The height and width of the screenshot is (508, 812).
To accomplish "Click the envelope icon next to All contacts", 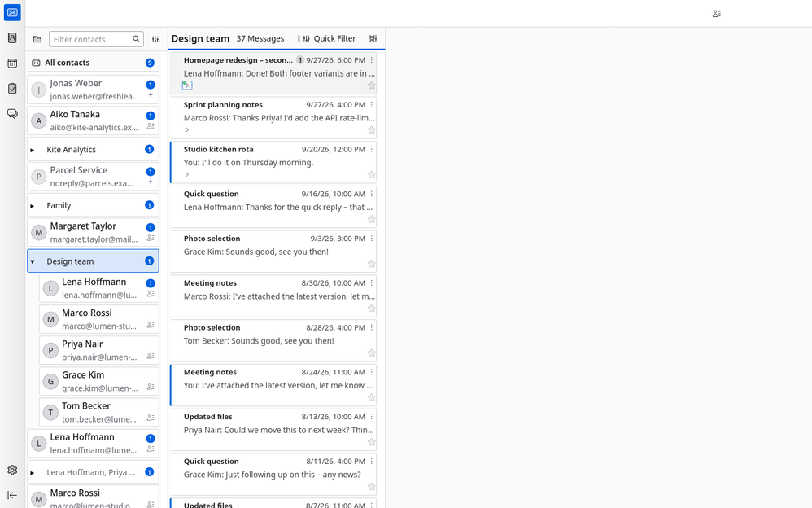I will point(36,63).
